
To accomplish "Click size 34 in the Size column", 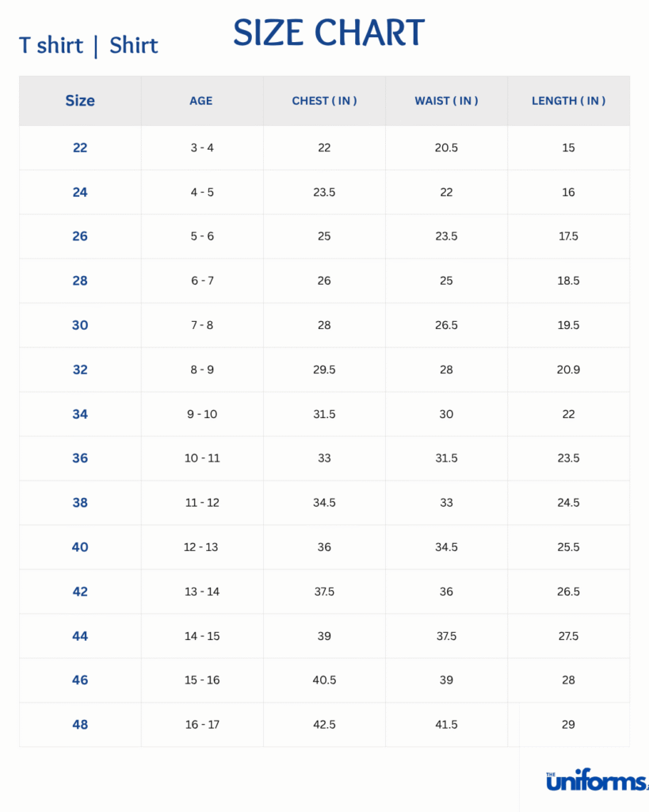I will click(x=80, y=414).
